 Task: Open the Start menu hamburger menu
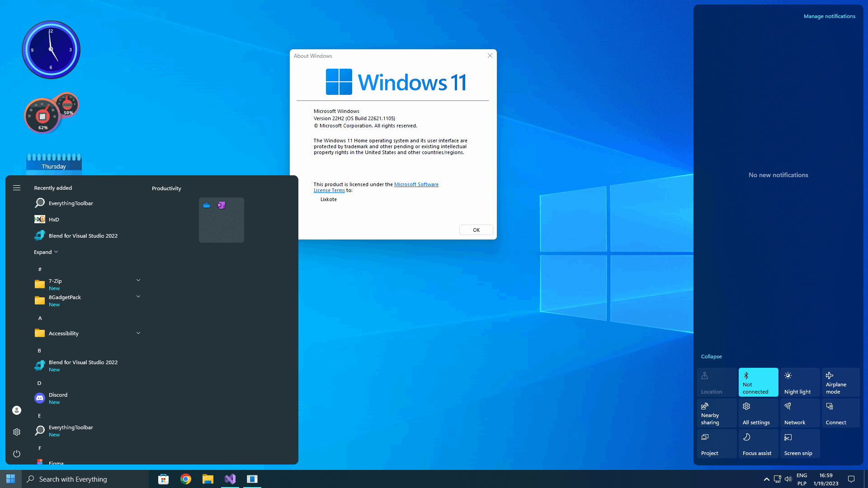pyautogui.click(x=17, y=188)
